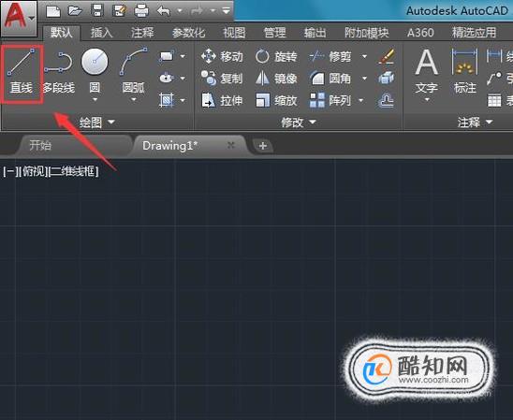Expand the 绘图 panel

[97, 123]
